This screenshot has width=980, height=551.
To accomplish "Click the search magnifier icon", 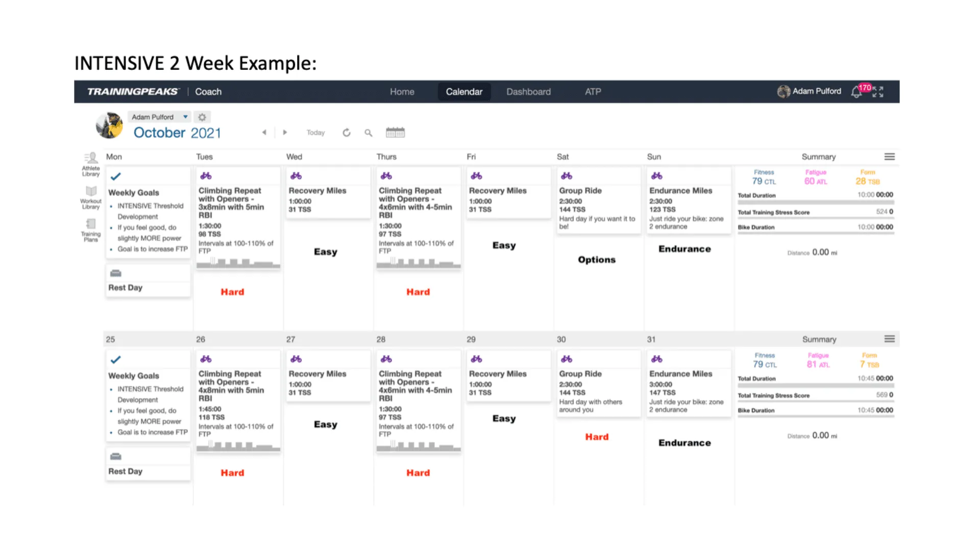I will pyautogui.click(x=368, y=133).
